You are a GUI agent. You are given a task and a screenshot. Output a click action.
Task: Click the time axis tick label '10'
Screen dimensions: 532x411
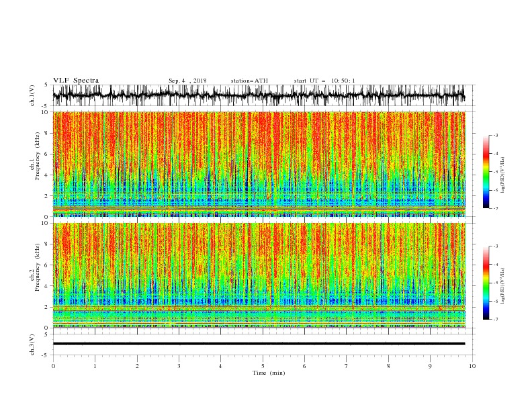pyautogui.click(x=472, y=366)
